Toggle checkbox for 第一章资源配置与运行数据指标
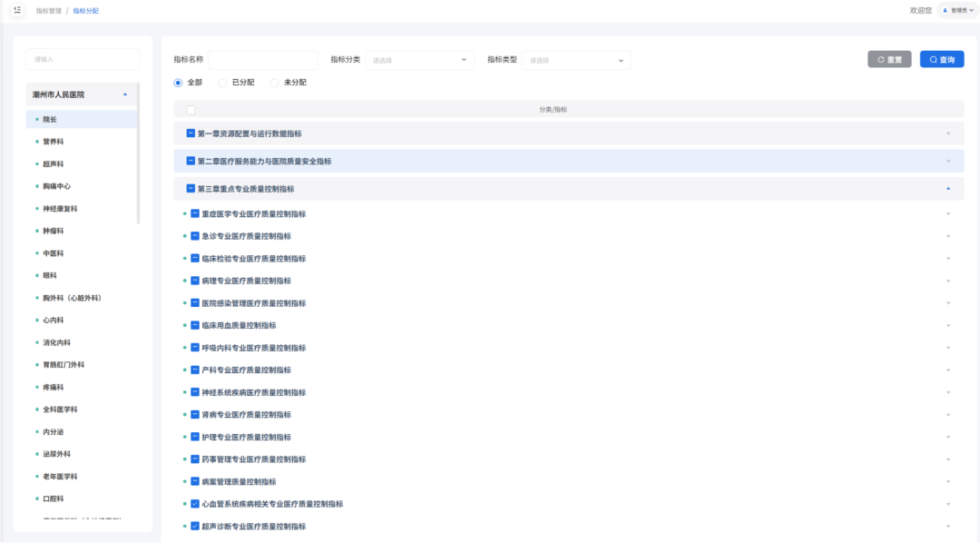Screen dimensions: 980x543 coord(191,133)
